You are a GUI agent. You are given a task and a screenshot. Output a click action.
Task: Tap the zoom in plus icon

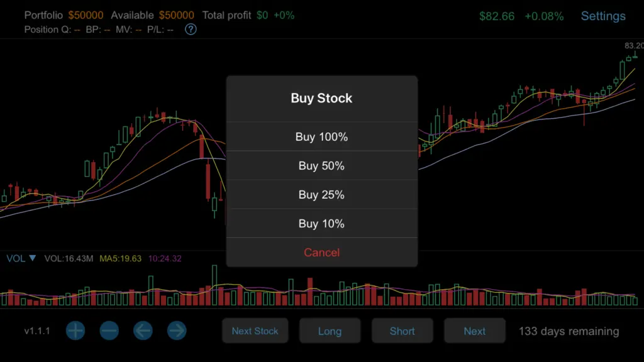tap(75, 331)
